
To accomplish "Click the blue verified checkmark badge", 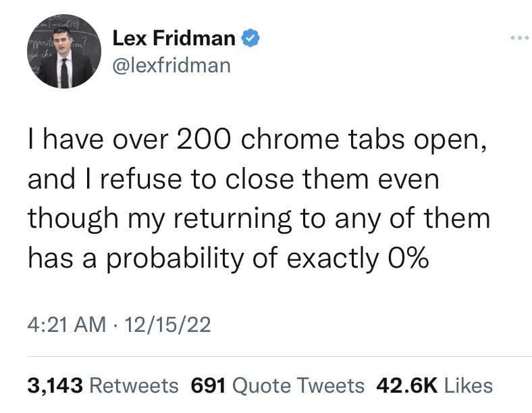I will [x=250, y=40].
